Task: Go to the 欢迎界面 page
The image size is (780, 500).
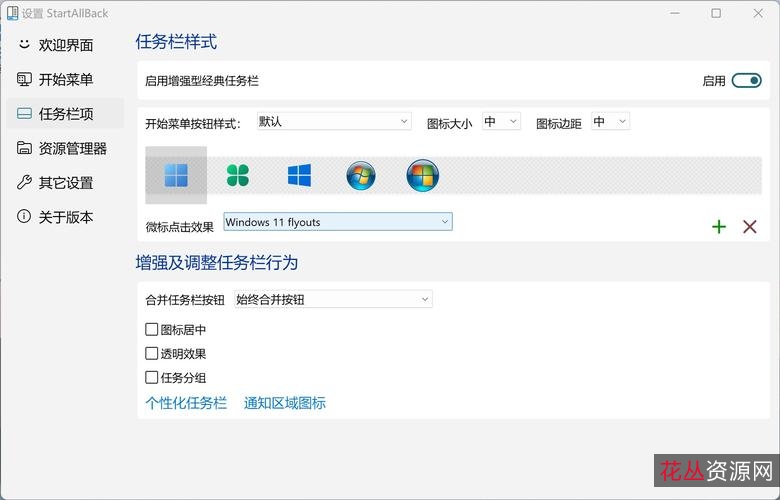Action: 66,45
